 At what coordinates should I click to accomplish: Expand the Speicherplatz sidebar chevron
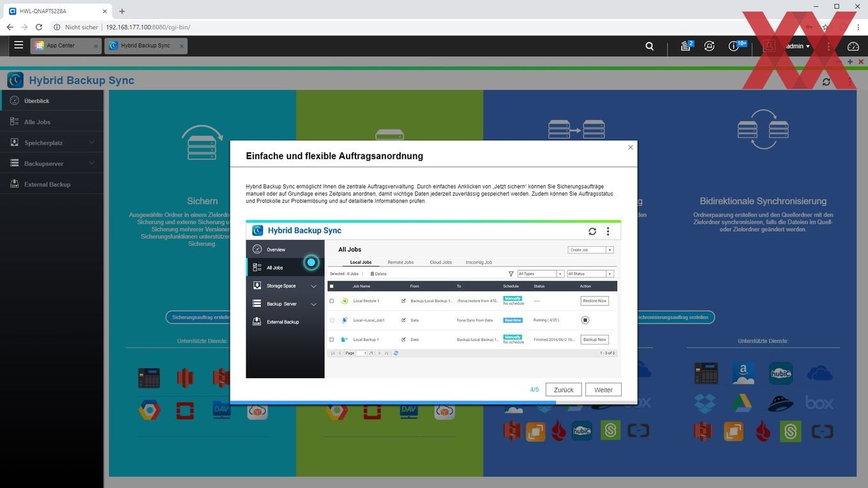(92, 142)
